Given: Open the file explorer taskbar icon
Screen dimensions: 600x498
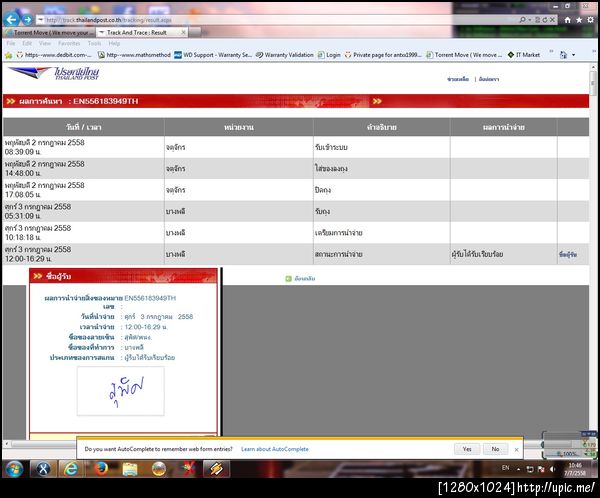Looking at the screenshot, I should (130, 469).
